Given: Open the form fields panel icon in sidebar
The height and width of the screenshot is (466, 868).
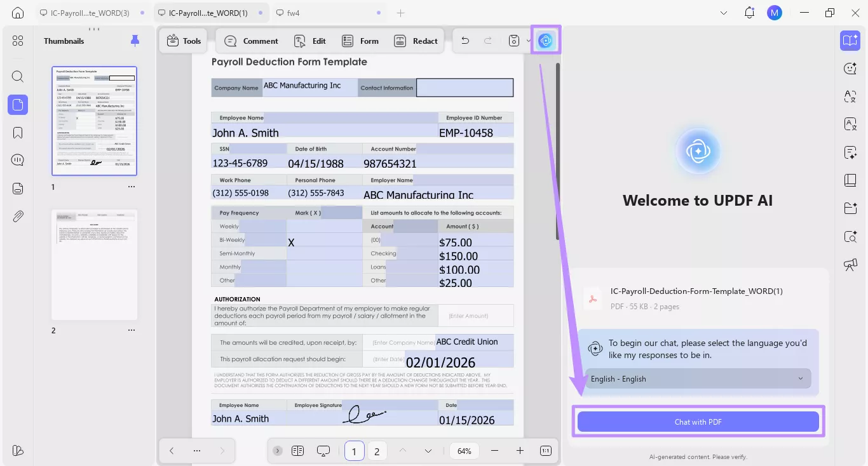Looking at the screenshot, I should [18, 188].
